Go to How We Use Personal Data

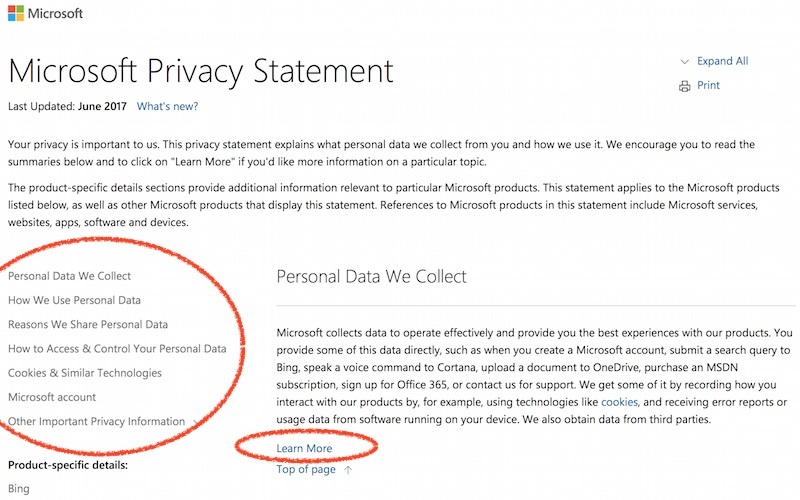(74, 300)
